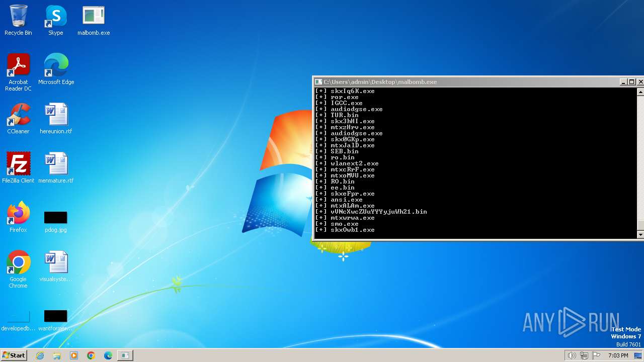This screenshot has width=644, height=362.
Task: Click the network tray icon
Action: 584,355
